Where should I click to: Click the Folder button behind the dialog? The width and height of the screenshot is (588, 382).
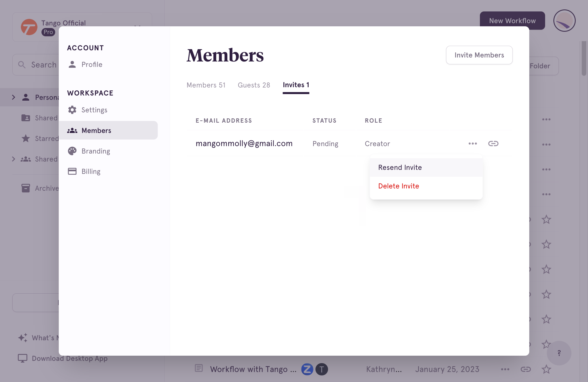[x=543, y=66]
